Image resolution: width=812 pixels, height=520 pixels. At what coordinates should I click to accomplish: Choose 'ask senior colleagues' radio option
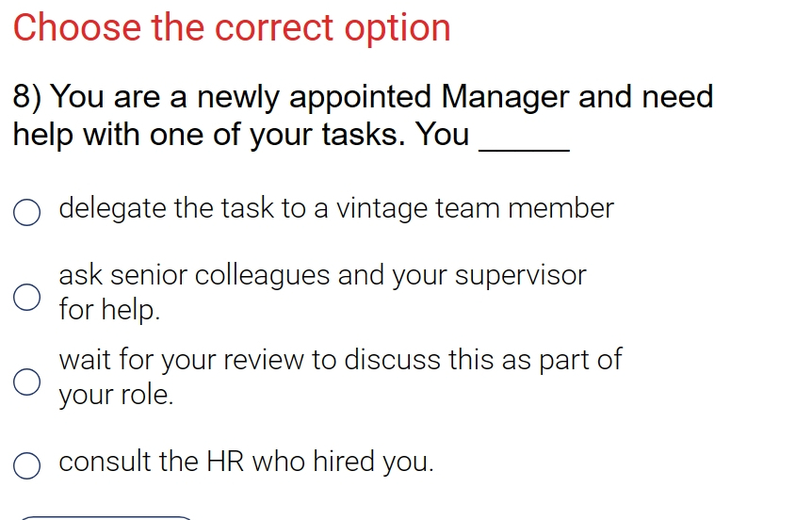27,297
